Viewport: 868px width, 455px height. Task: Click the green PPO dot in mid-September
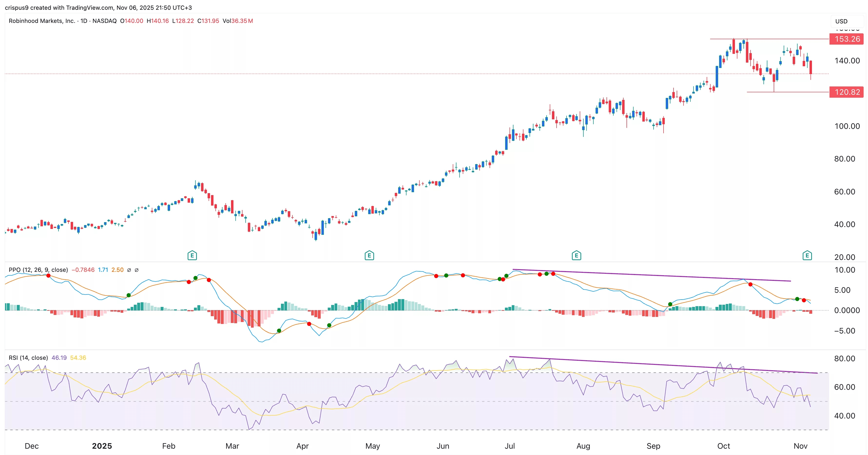[670, 304]
